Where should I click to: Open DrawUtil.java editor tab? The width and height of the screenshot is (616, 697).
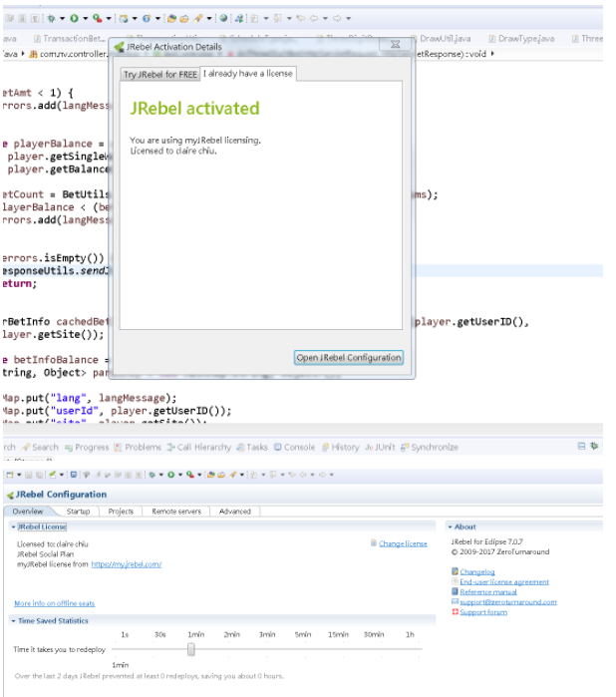coord(441,39)
